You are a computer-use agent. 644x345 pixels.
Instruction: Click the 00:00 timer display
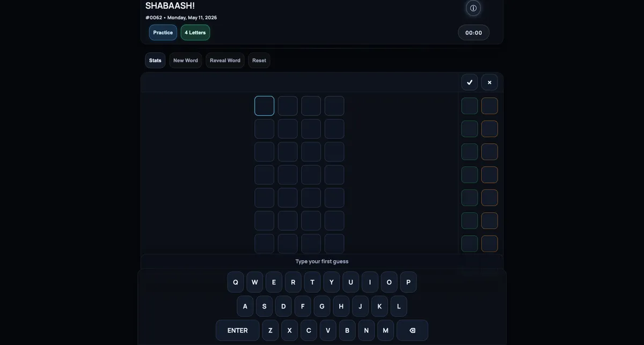474,33
